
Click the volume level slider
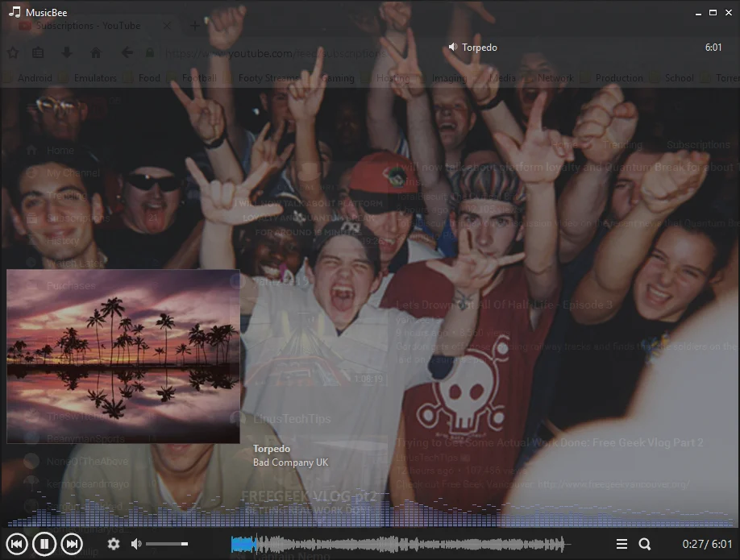click(x=167, y=544)
